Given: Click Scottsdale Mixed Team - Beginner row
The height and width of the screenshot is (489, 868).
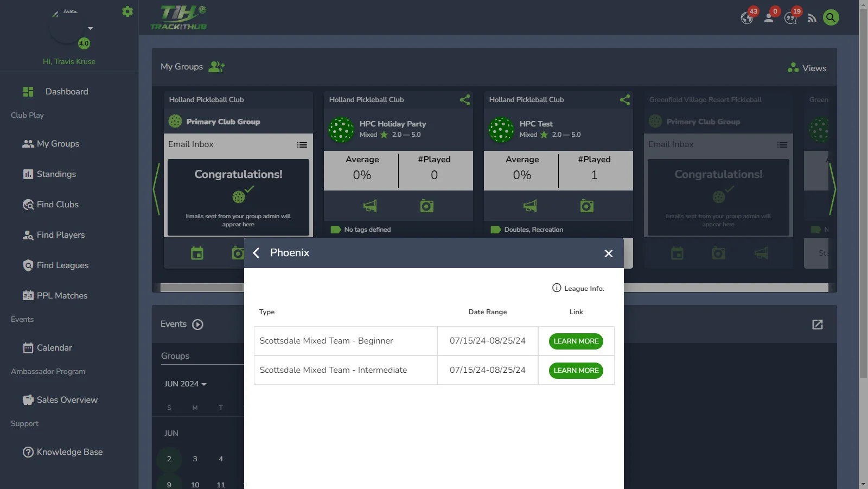Looking at the screenshot, I should tap(434, 341).
